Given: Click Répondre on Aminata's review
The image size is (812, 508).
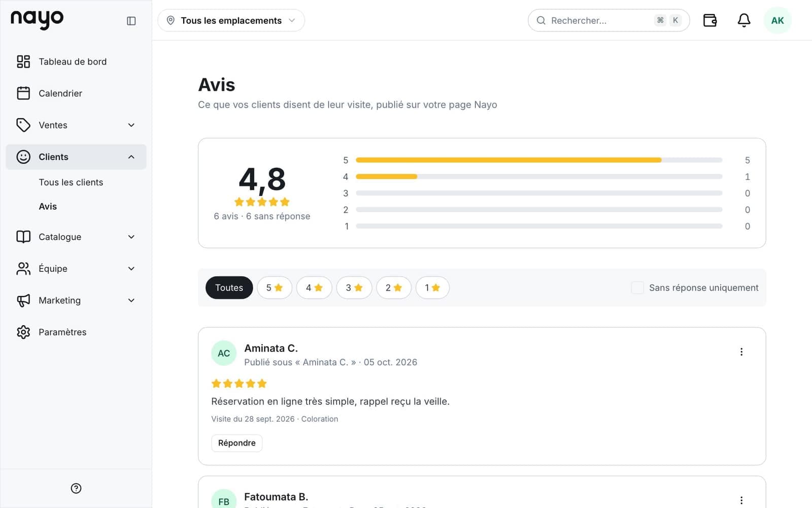Looking at the screenshot, I should pyautogui.click(x=237, y=443).
